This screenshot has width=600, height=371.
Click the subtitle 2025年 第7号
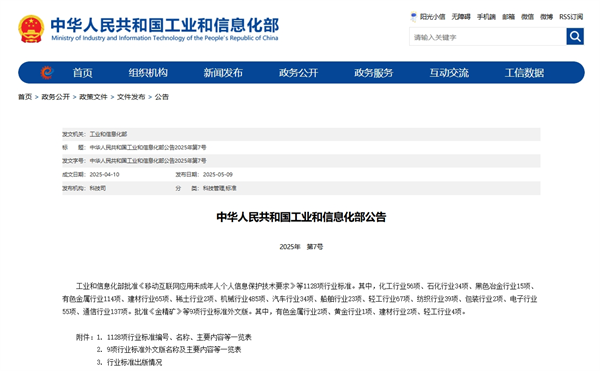point(301,247)
